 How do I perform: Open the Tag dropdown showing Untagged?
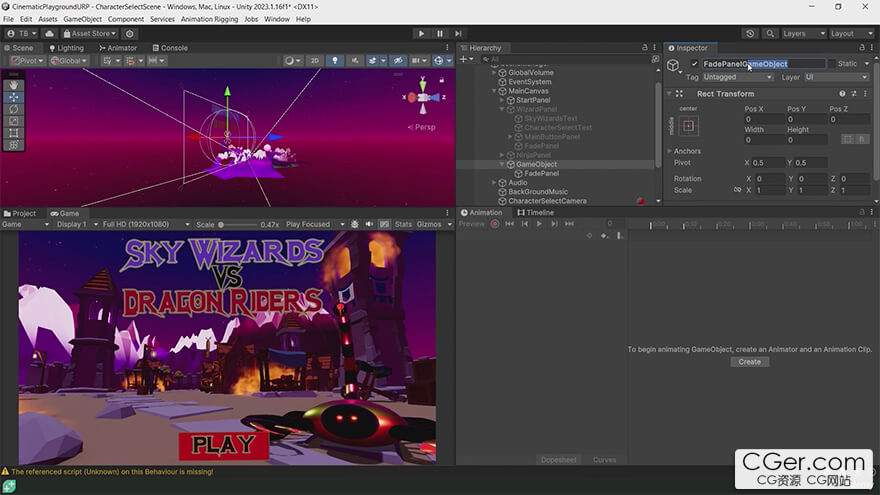[737, 77]
